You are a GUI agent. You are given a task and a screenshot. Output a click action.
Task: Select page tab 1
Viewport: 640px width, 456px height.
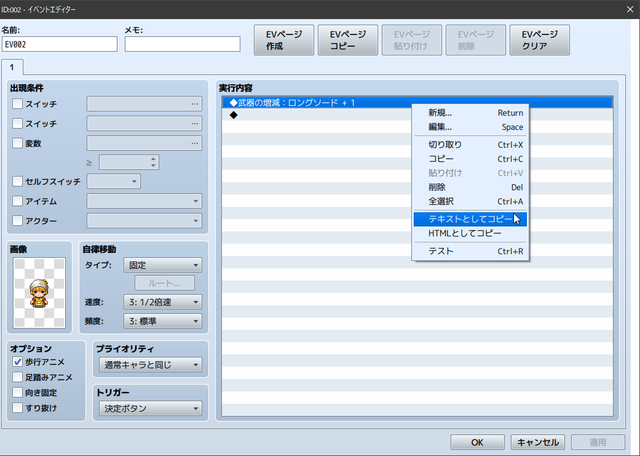coord(12,67)
